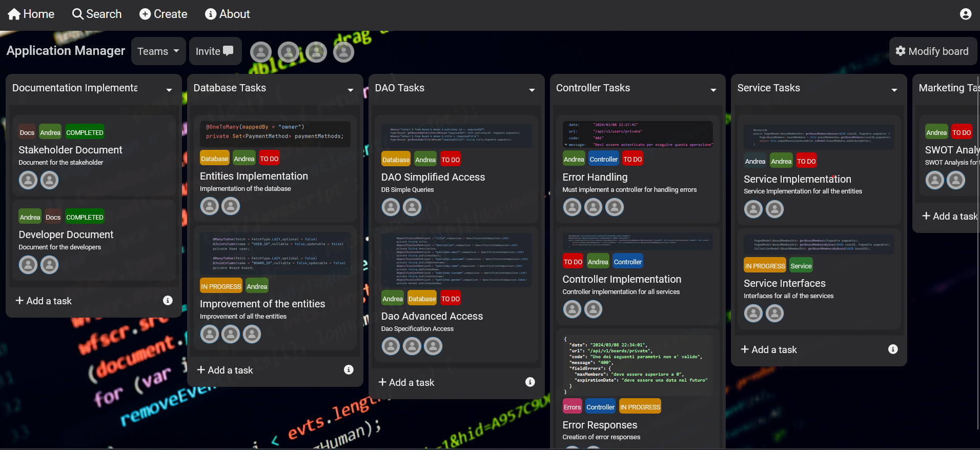This screenshot has height=450, width=980.
Task: Click TO DO tag on DAO Simplified Access
Action: [x=451, y=160]
